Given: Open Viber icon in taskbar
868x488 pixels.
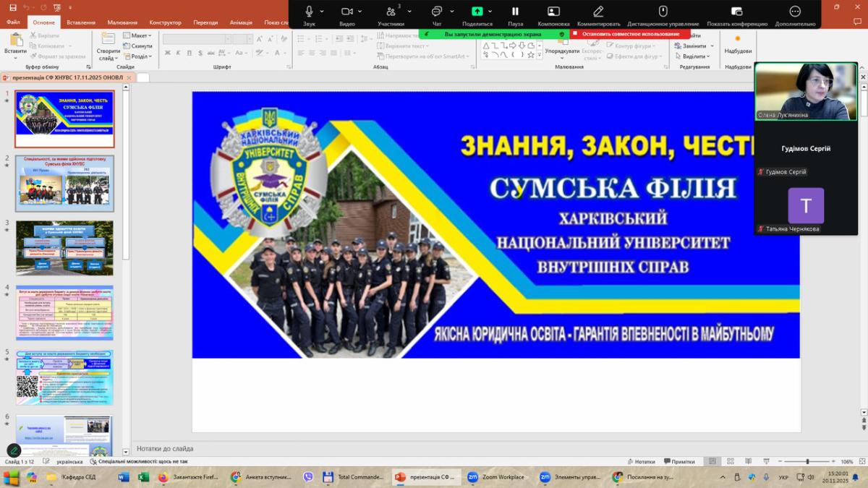Looking at the screenshot, I should pyautogui.click(x=308, y=477).
